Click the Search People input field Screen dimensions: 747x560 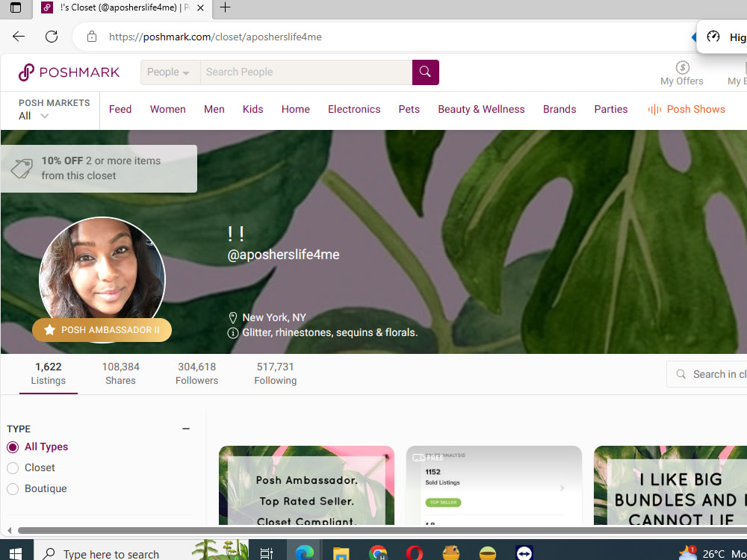click(306, 72)
